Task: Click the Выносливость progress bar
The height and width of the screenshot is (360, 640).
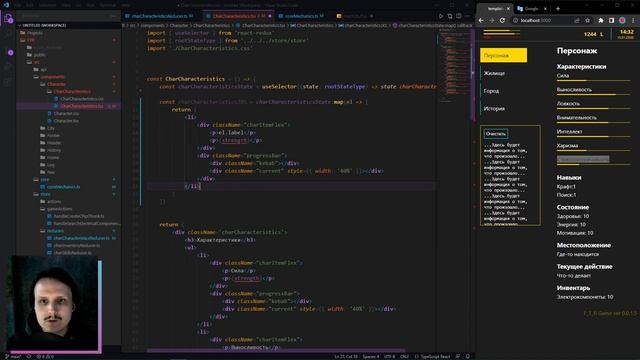Action: (x=593, y=95)
